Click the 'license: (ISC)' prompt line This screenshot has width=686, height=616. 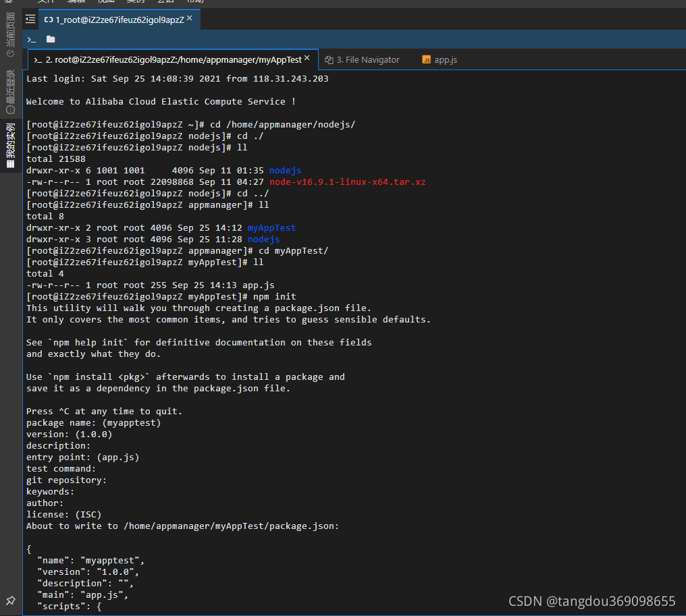[64, 515]
